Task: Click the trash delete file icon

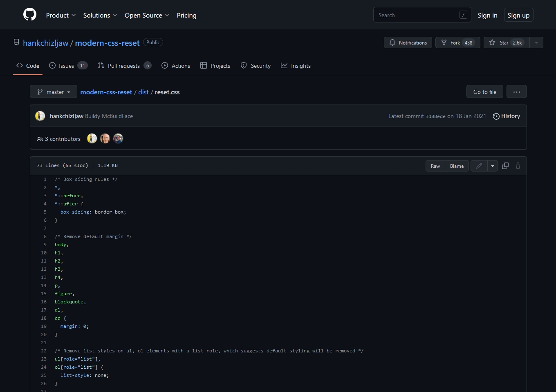Action: (518, 166)
